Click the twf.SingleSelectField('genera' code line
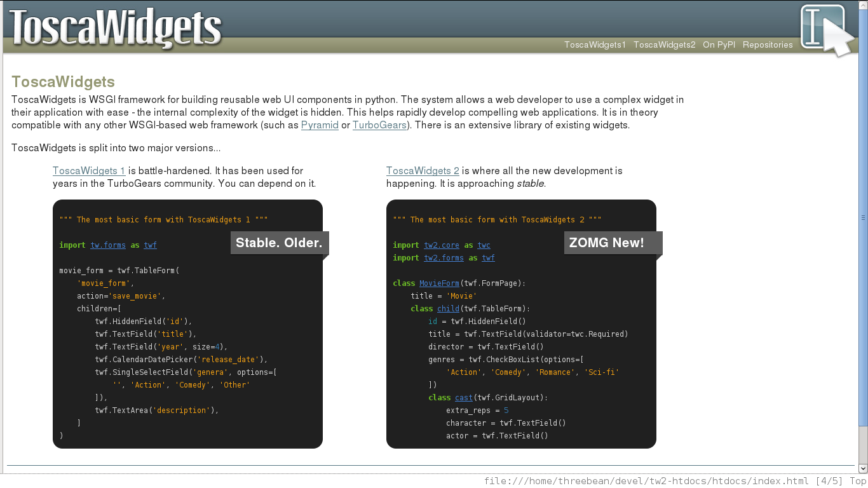Viewport: 868px width, 488px height. tap(186, 372)
